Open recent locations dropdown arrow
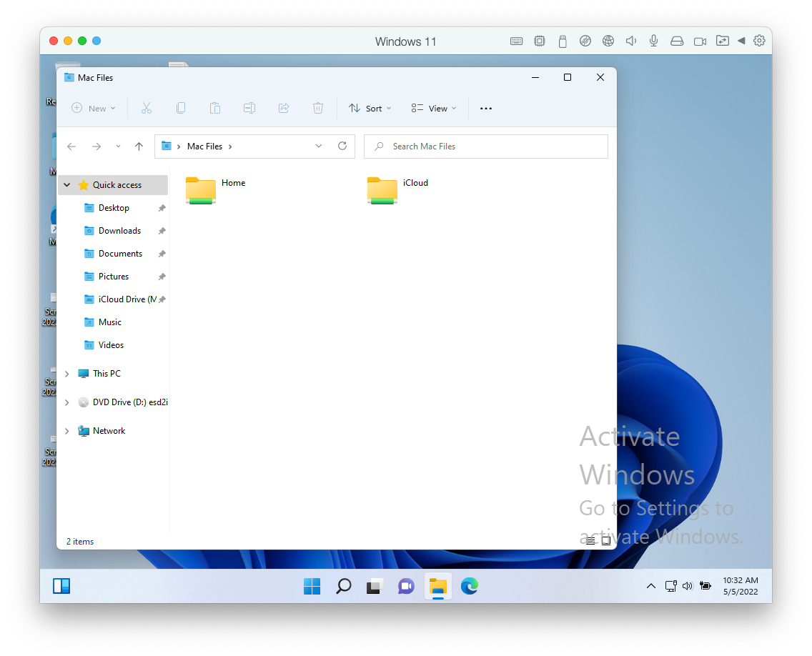This screenshot has width=812, height=656. pos(118,146)
